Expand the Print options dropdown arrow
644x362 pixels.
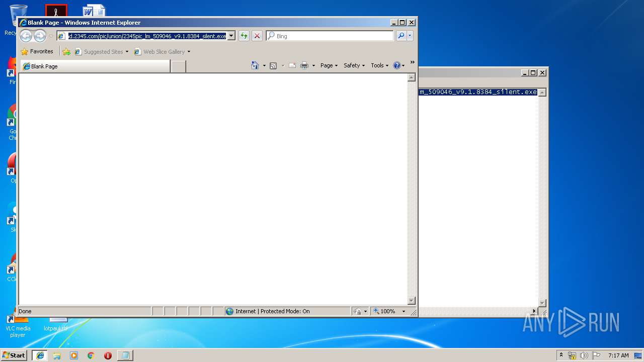(313, 65)
